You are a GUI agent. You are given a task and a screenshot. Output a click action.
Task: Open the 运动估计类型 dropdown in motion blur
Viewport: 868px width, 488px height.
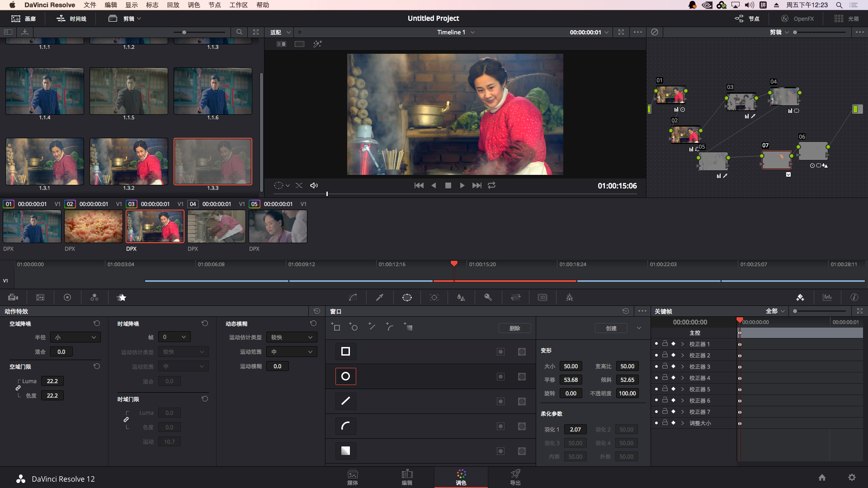click(x=292, y=337)
